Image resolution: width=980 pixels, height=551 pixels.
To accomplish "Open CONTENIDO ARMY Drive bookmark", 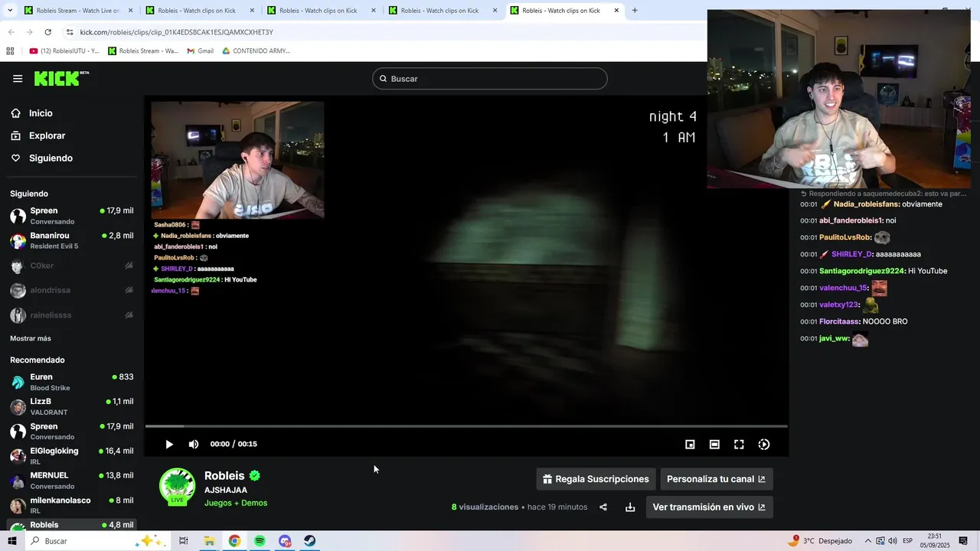I will [256, 51].
